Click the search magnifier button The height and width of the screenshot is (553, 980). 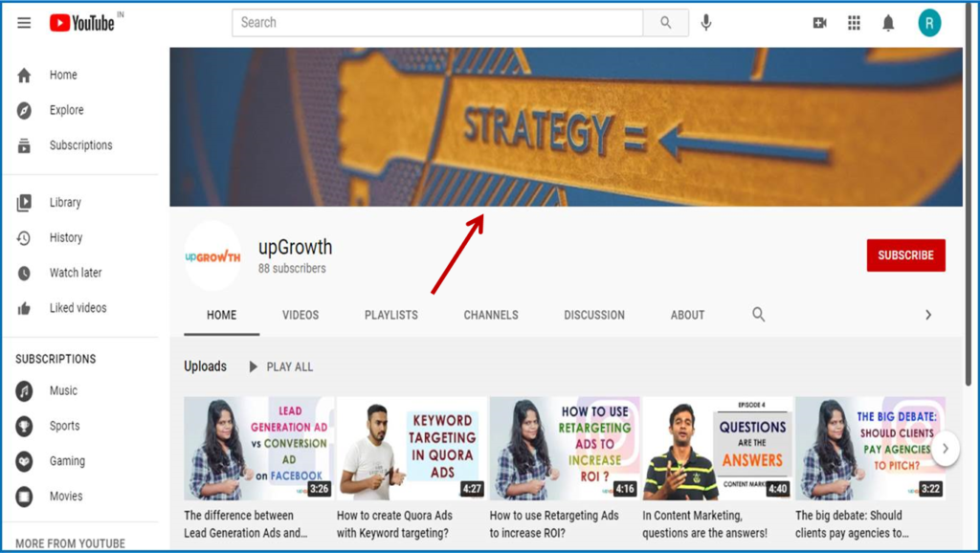click(666, 23)
